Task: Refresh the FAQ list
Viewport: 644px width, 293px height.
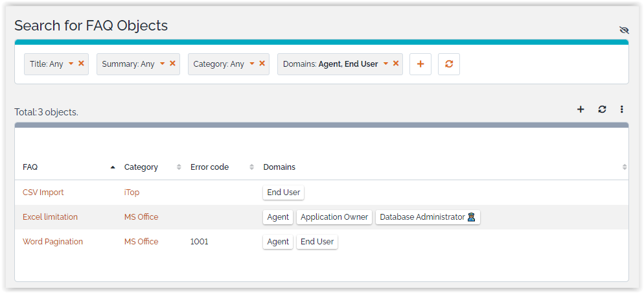Action: [602, 110]
